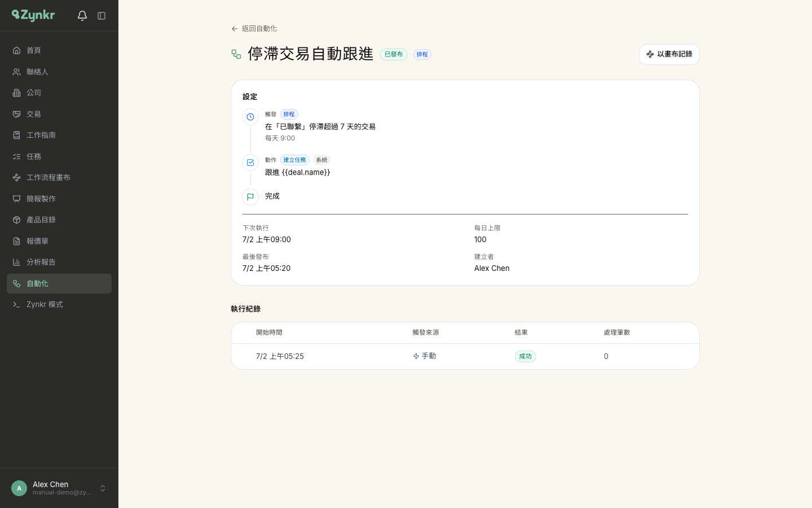Open 任務 in the sidebar
This screenshot has width=812, height=508.
59,156
